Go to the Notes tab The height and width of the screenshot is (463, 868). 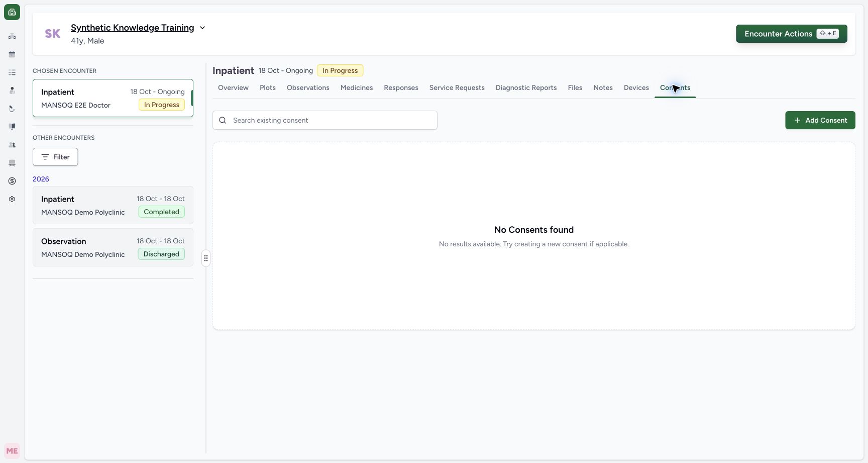pyautogui.click(x=603, y=87)
